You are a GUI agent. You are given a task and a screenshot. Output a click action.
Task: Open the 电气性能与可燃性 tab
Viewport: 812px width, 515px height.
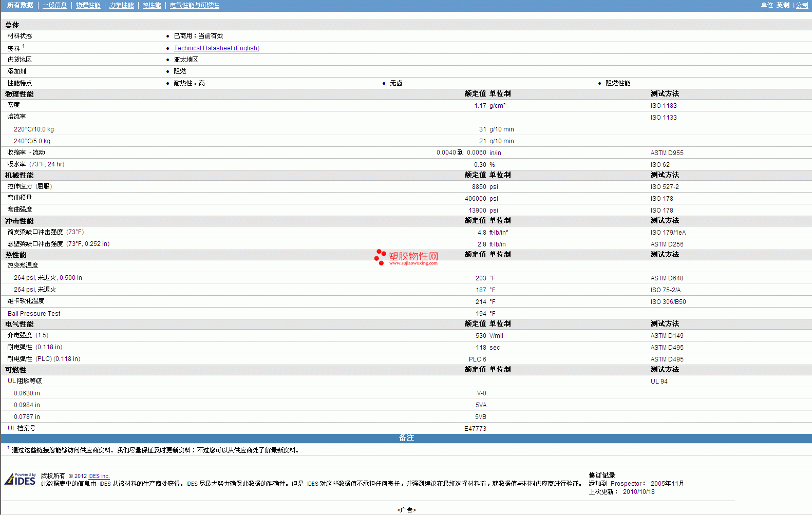pos(194,5)
